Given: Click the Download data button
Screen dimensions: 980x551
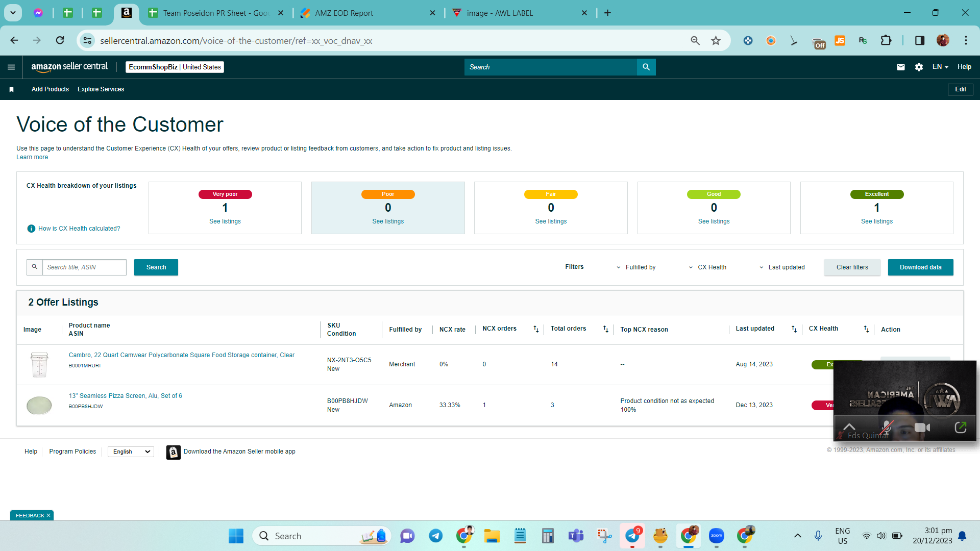Looking at the screenshot, I should coord(920,267).
